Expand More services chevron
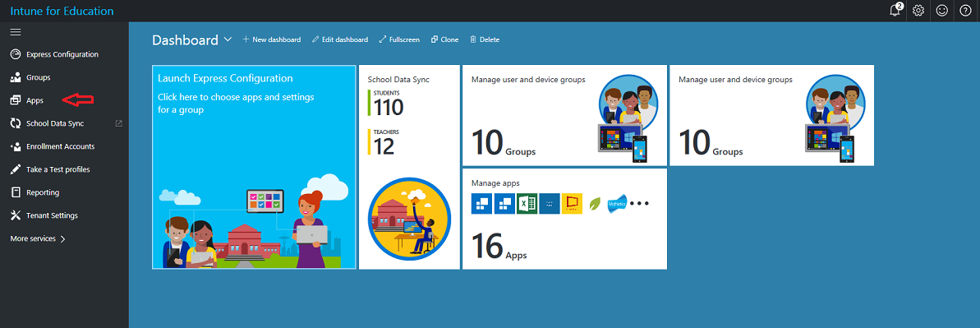The image size is (980, 328). (62, 239)
